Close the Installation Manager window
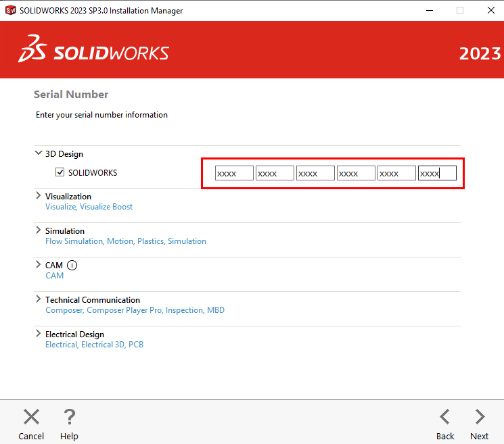Screen dimensions: 504x444 (x=491, y=10)
